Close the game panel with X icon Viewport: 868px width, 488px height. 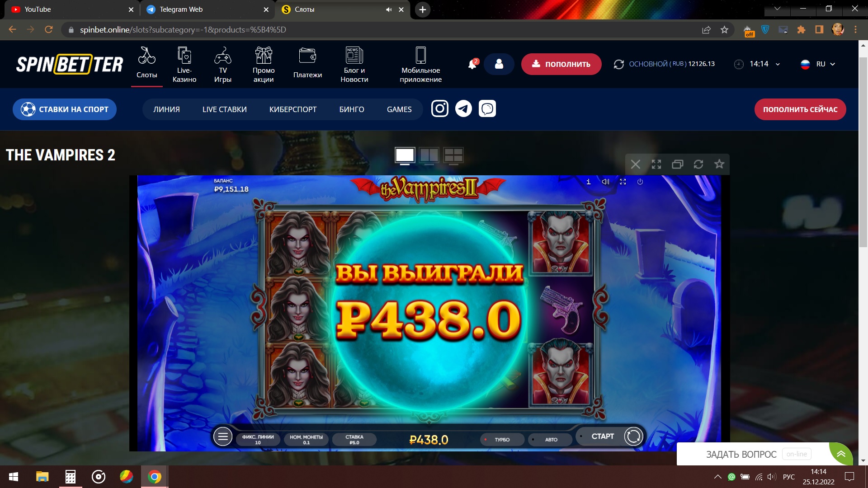636,164
